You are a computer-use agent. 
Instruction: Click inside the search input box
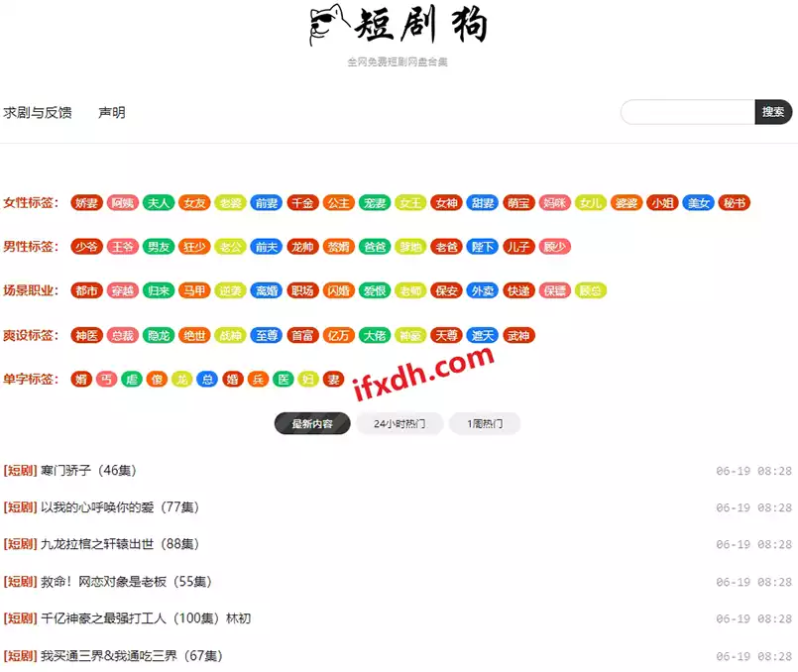689,112
